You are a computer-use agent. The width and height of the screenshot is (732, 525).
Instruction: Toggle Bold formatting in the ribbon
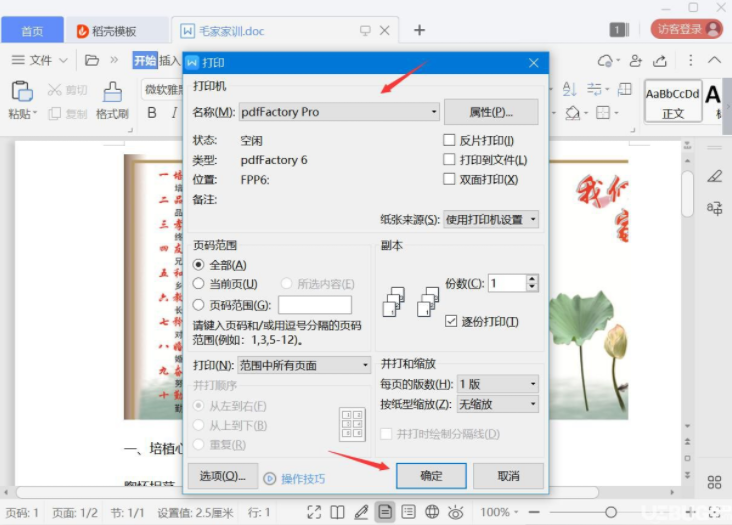[152, 112]
